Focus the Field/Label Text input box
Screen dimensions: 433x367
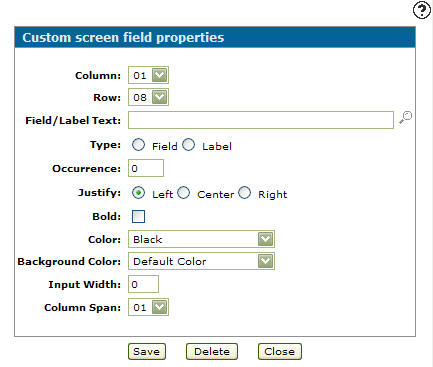tap(261, 120)
